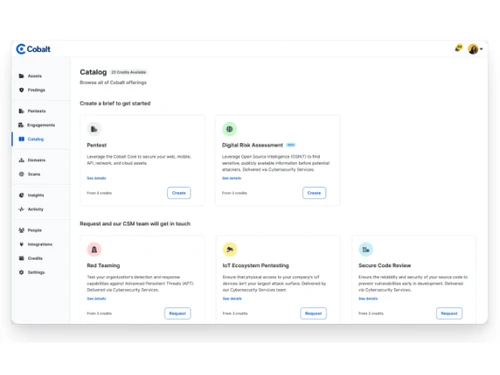Create a Digital Risk Assessment brief
This screenshot has height=375, width=500.
pyautogui.click(x=314, y=193)
